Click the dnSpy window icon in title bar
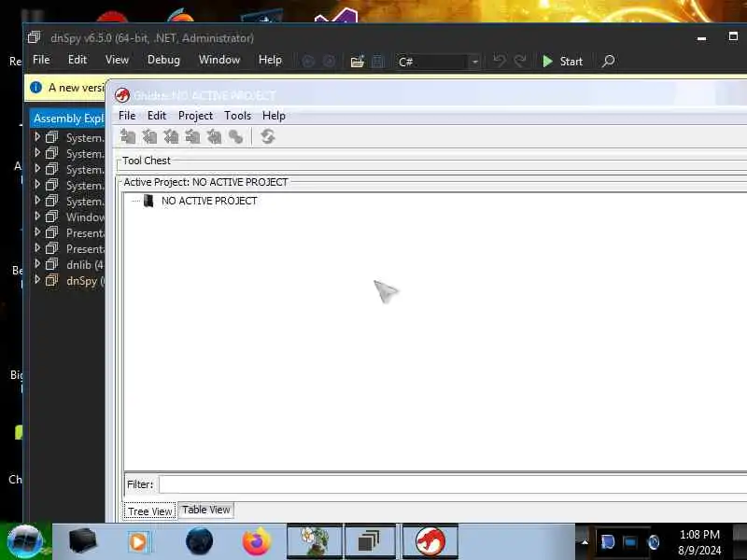Viewport: 747px width, 560px height. click(x=35, y=37)
